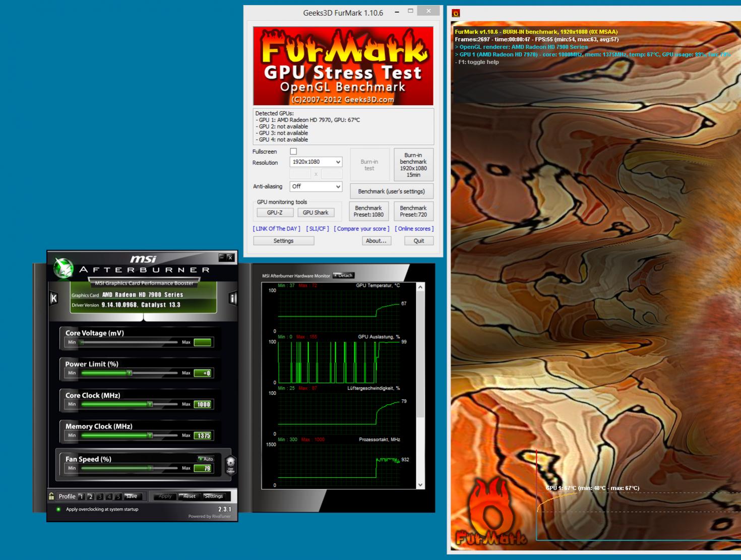
Task: Toggle the profile lock padlock icon
Action: [51, 496]
